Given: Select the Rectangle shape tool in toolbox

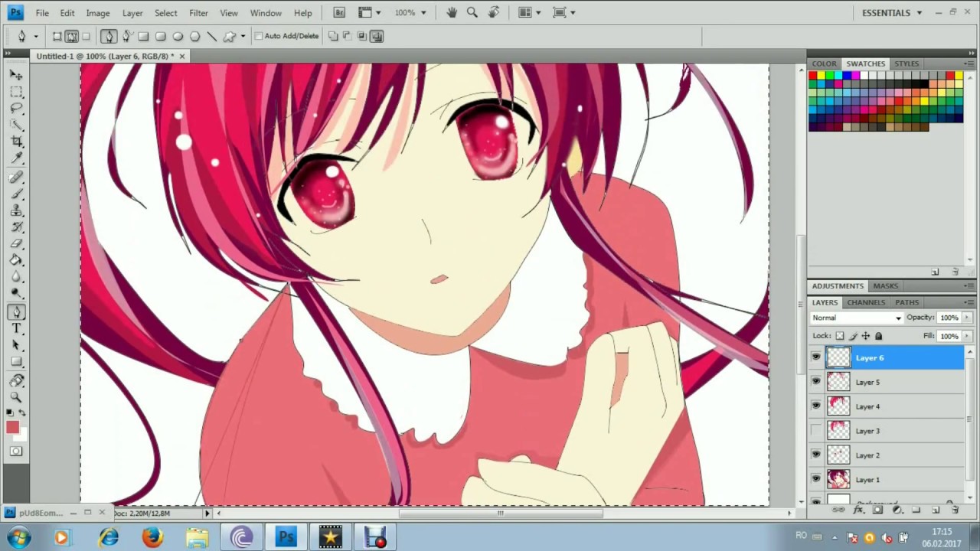Looking at the screenshot, I should coord(16,363).
